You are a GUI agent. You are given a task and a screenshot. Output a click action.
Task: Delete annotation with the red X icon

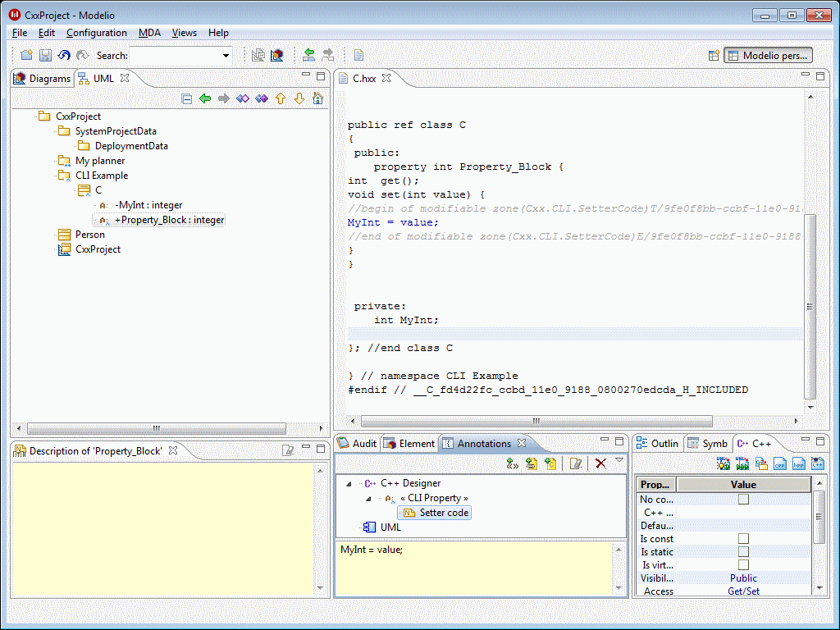coord(600,464)
